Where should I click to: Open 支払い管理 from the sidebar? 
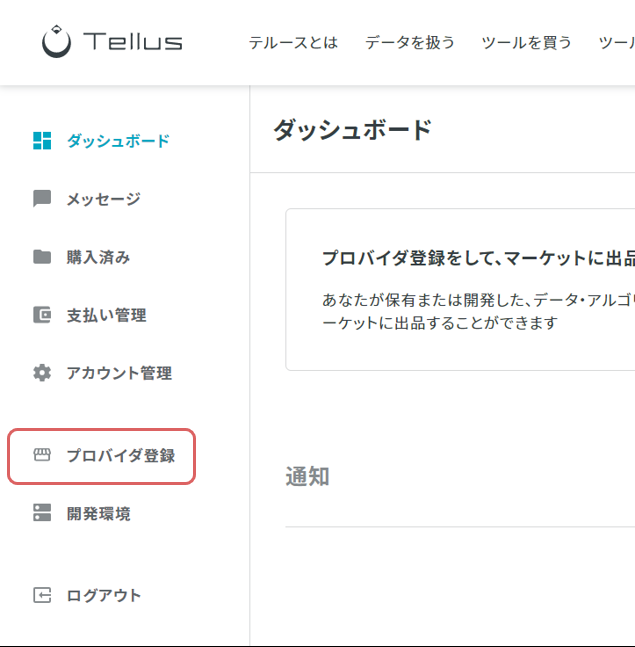[106, 315]
